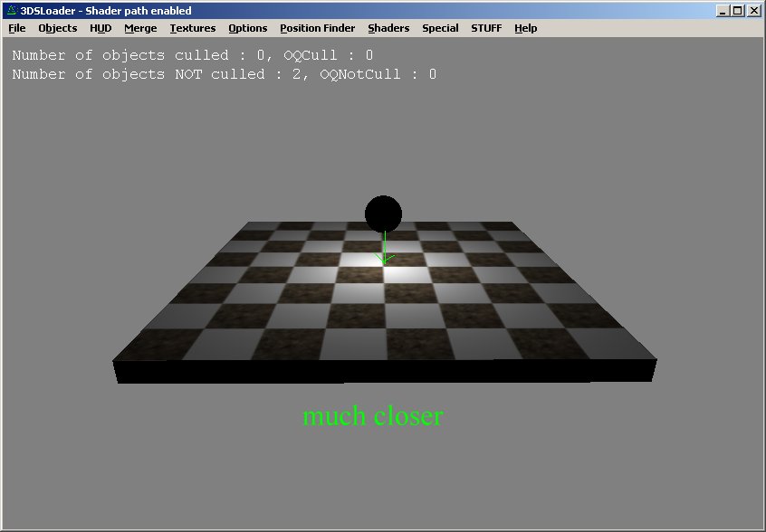Viewport: 766px width, 532px height.
Task: Minimize the 3DSLoader window
Action: (x=723, y=11)
